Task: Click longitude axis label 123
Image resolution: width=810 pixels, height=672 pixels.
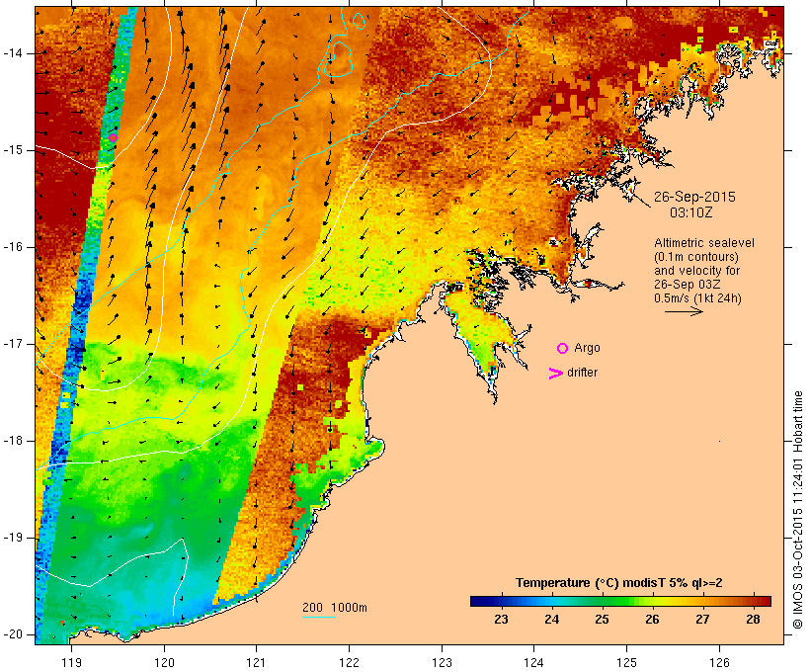Action: click(442, 662)
